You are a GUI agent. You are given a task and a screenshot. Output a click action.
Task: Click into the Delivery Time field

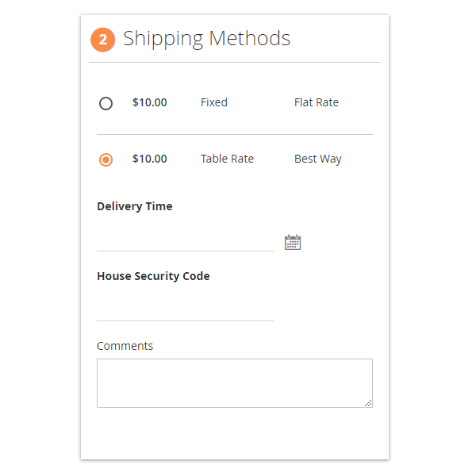click(x=185, y=240)
